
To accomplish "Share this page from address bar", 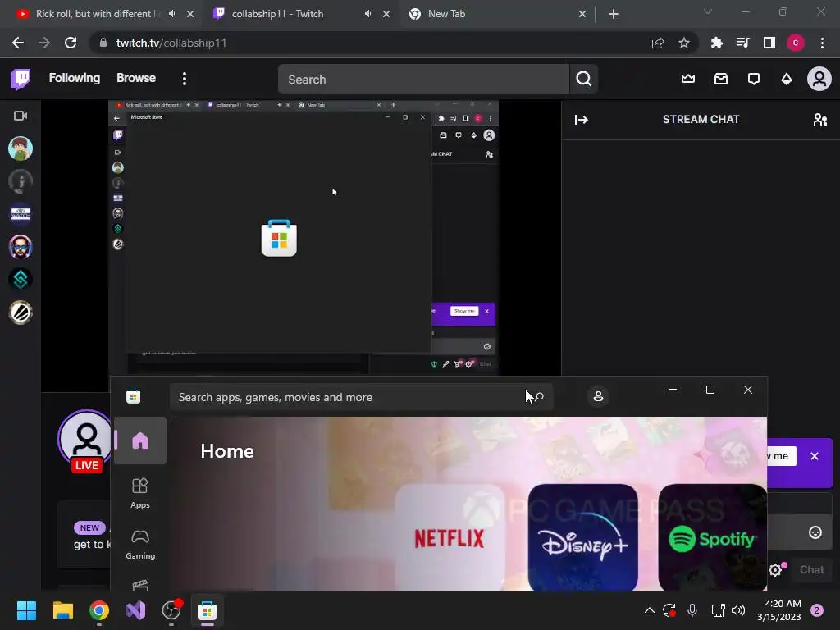I will click(658, 43).
